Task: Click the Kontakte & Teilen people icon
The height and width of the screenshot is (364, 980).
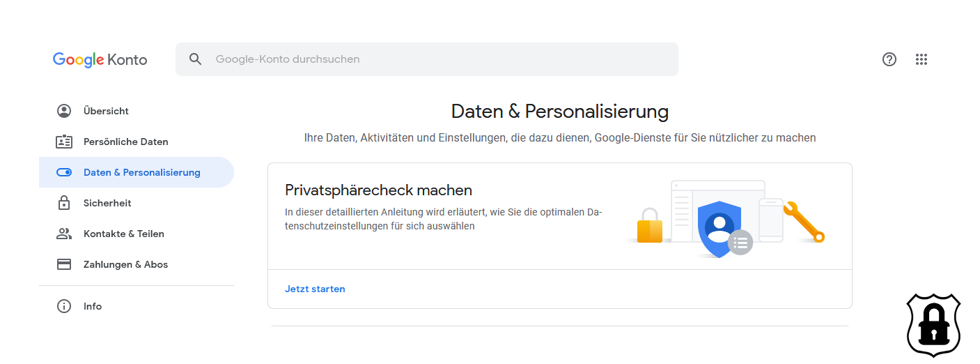Action: click(64, 234)
